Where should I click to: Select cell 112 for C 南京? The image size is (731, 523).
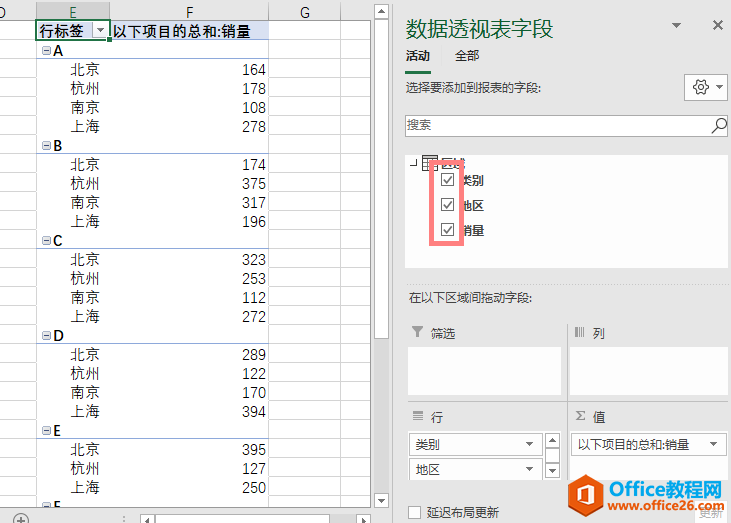click(189, 297)
